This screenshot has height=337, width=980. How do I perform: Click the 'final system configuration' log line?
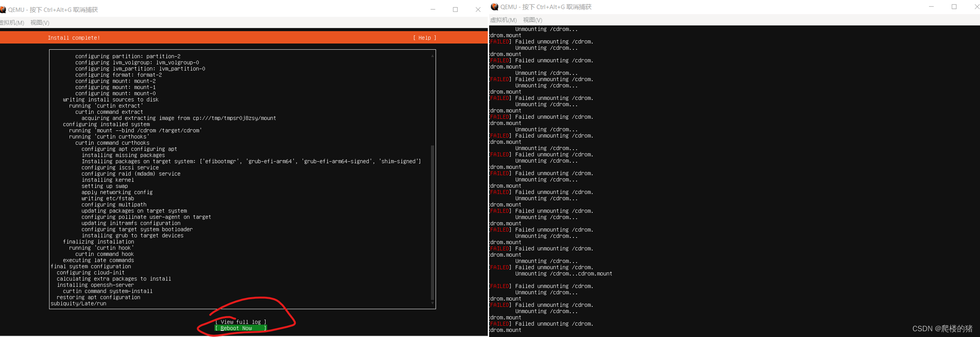click(x=91, y=267)
